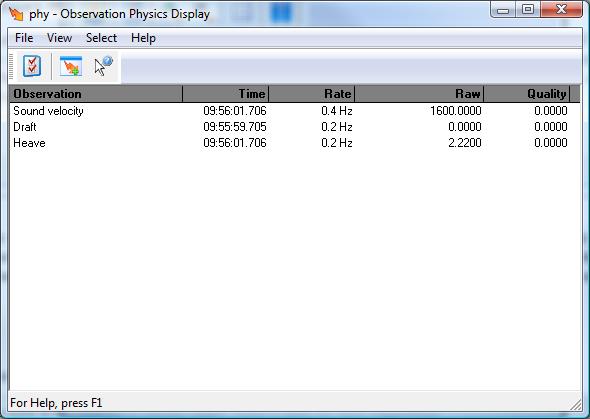Image resolution: width=590 pixels, height=419 pixels.
Task: Click the Quality column header
Action: [x=527, y=94]
